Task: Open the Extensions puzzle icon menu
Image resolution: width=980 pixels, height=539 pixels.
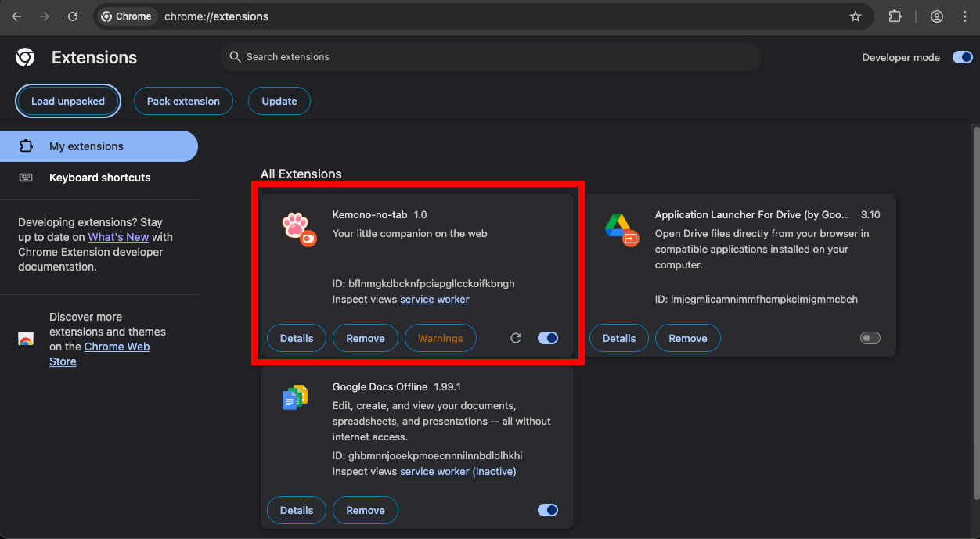Action: pyautogui.click(x=895, y=16)
